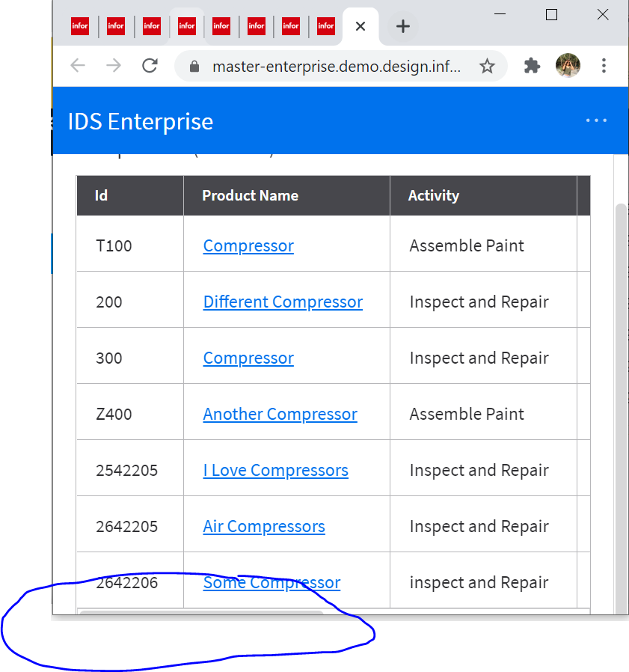629x672 pixels.
Task: Click the Product Name column header
Action: click(286, 195)
